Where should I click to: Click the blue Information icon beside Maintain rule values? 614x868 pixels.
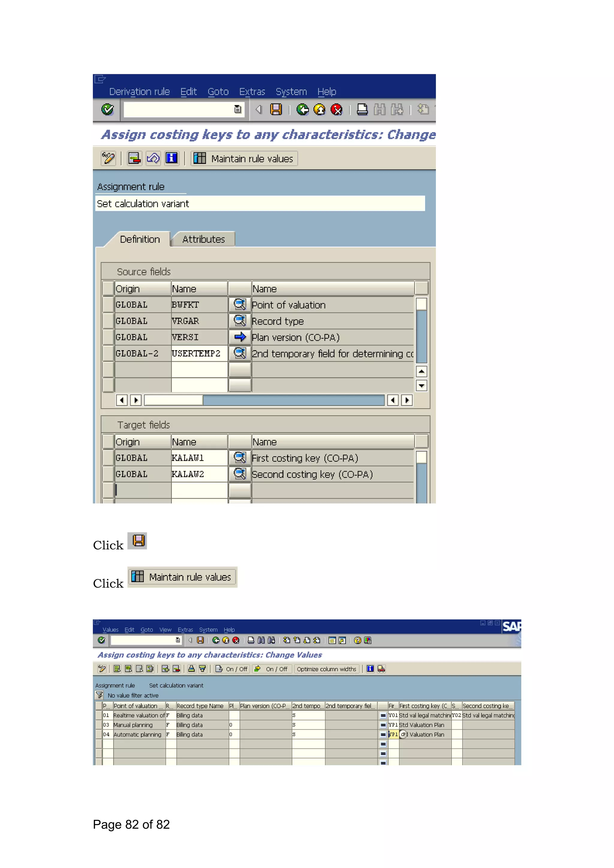(x=171, y=158)
